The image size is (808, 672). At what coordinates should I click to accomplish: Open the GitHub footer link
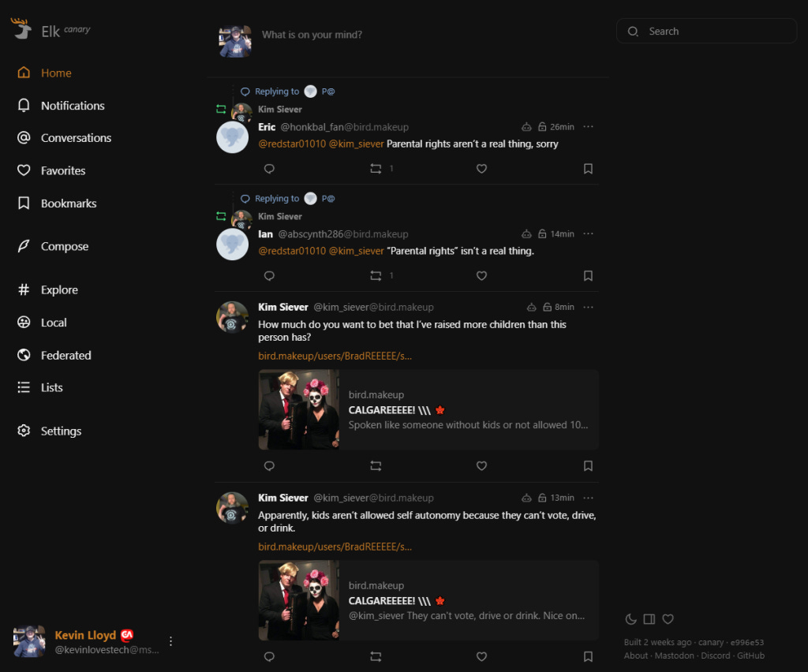click(750, 655)
